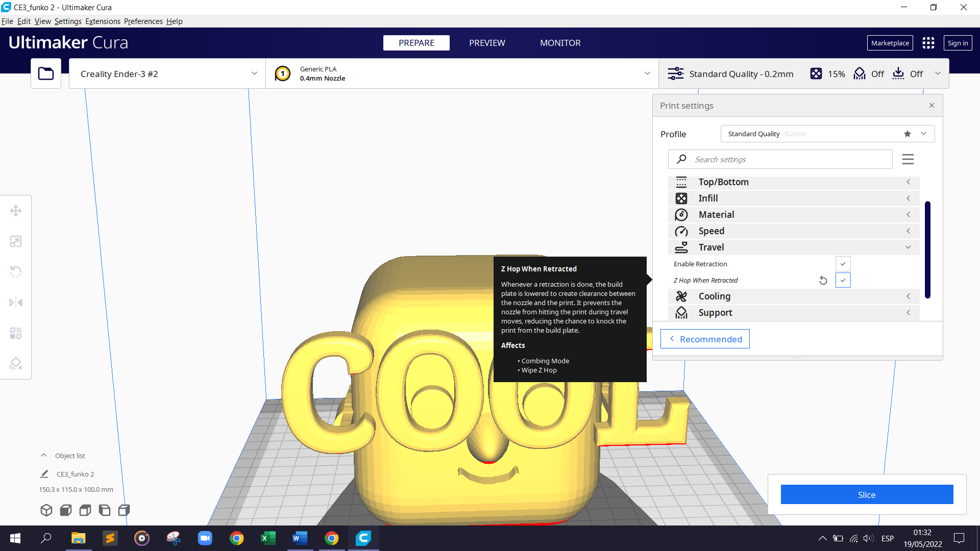Viewport: 980px width, 551px height.
Task: Expand the Infill settings section
Action: click(909, 198)
